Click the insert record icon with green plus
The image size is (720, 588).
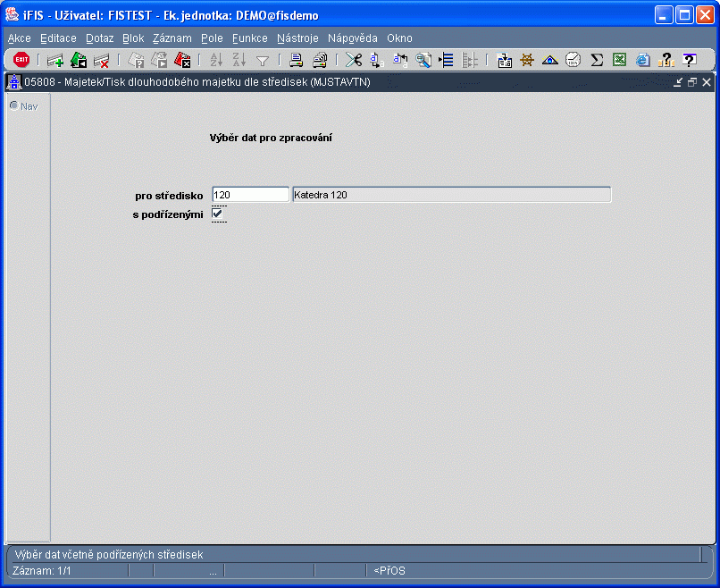pos(55,60)
